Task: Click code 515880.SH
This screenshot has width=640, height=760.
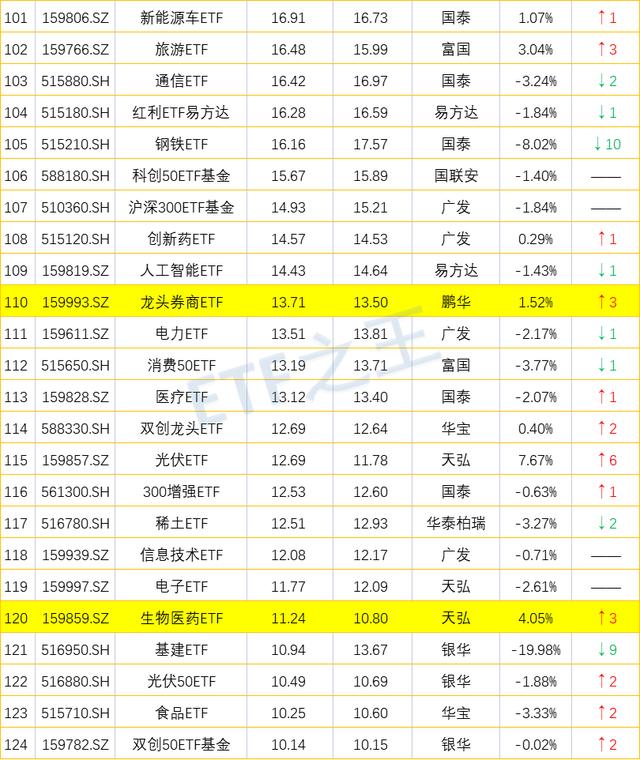Action: tap(75, 81)
